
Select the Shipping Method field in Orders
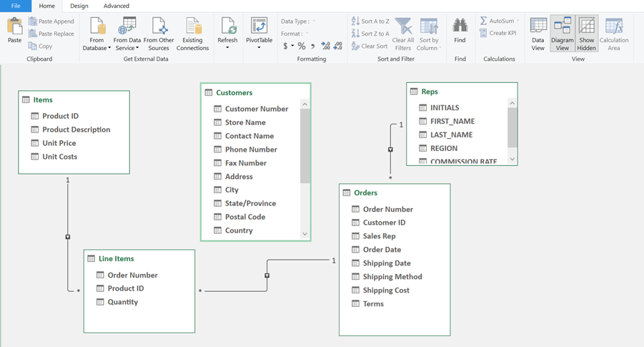pyautogui.click(x=392, y=277)
